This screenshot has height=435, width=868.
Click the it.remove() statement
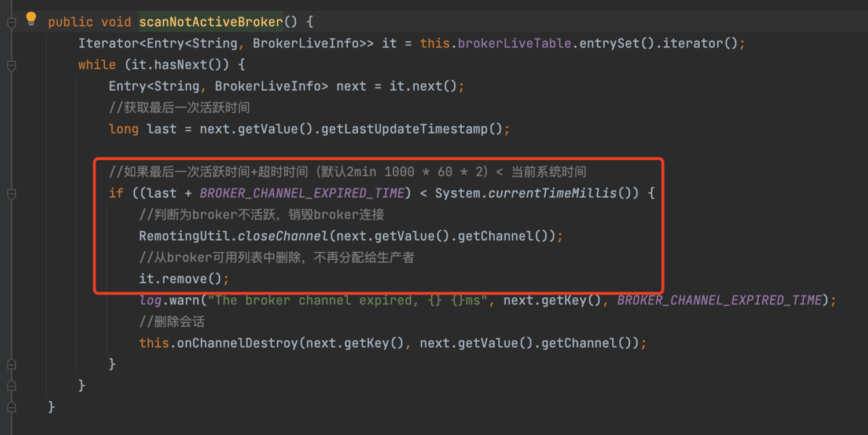point(184,279)
